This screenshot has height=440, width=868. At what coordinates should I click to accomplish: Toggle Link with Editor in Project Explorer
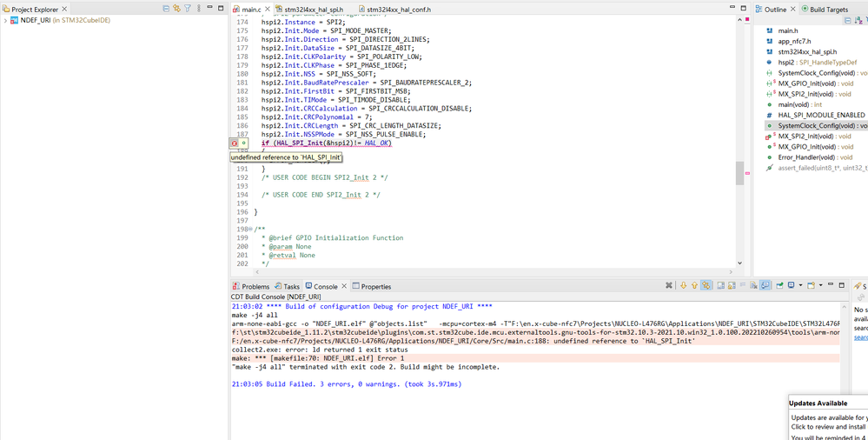(x=176, y=9)
